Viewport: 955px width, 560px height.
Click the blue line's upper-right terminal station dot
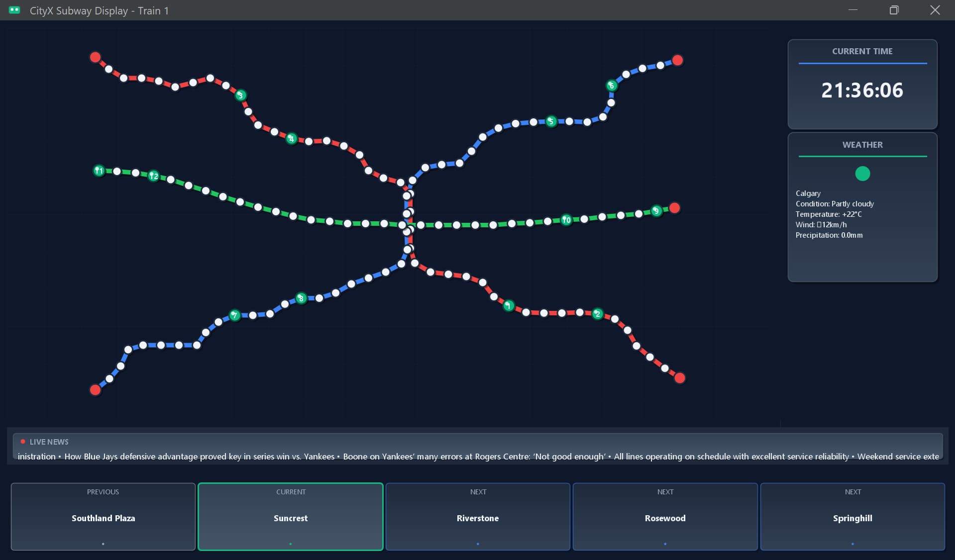click(x=677, y=61)
